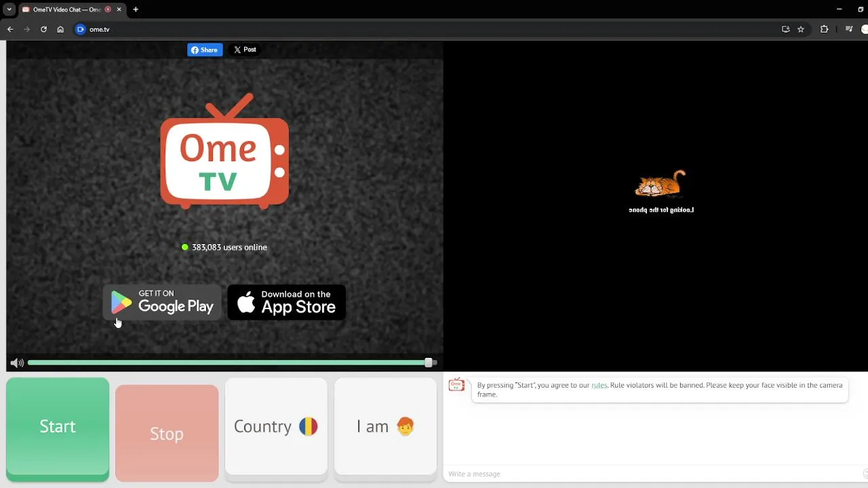Open the media controls icon
The width and height of the screenshot is (868, 488).
849,29
